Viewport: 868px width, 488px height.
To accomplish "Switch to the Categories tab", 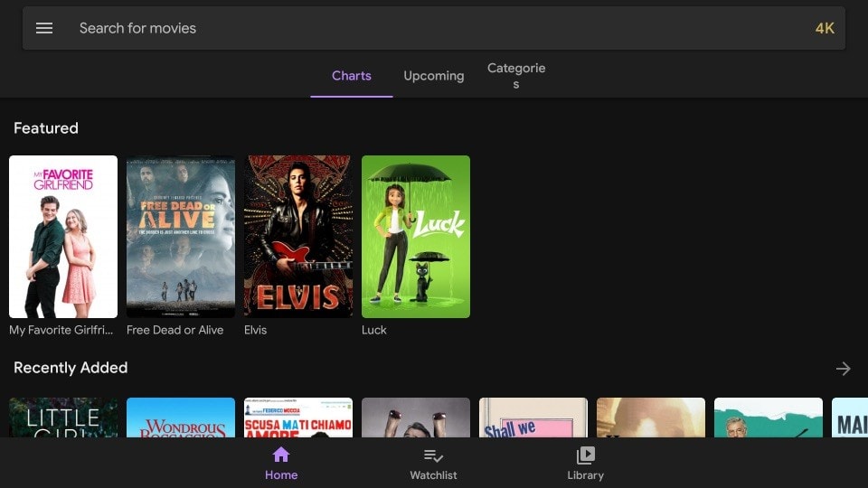I will point(516,76).
